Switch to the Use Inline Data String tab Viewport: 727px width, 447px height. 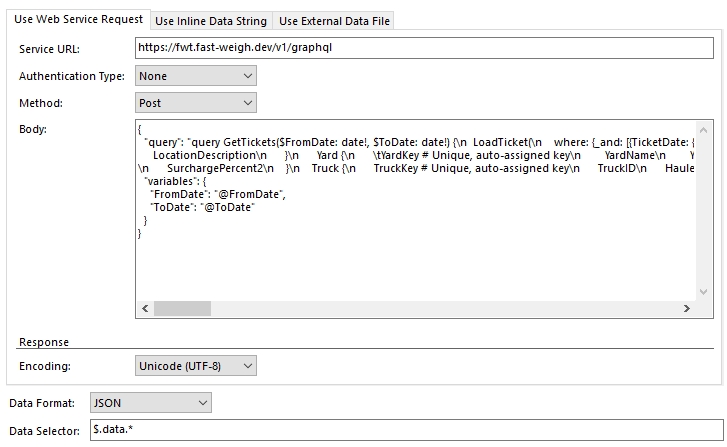[x=210, y=21]
